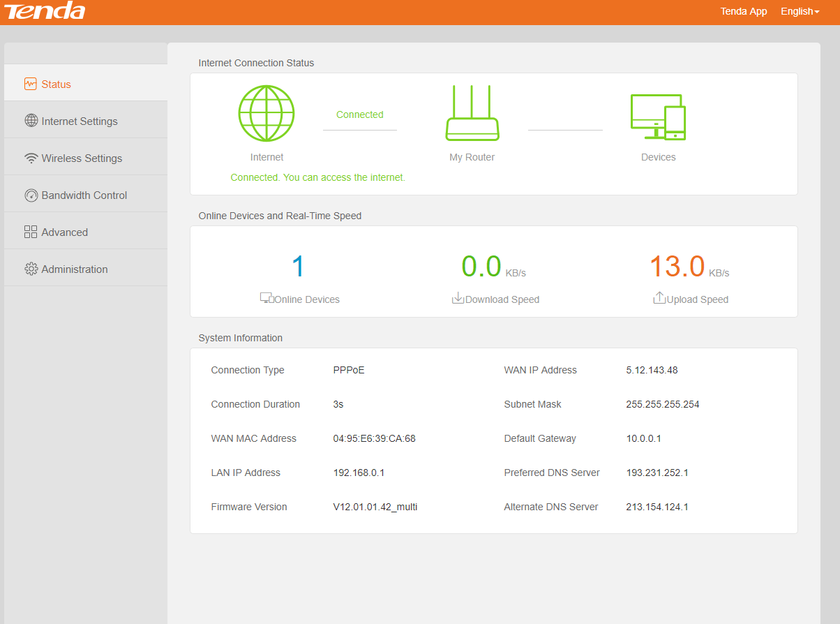
Task: Click the Status waveform icon in sidebar
Action: (30, 84)
